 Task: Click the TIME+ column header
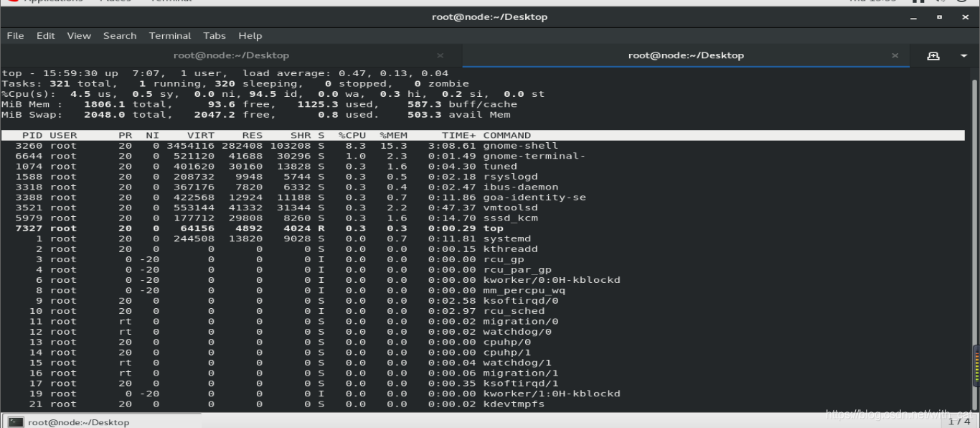(458, 136)
